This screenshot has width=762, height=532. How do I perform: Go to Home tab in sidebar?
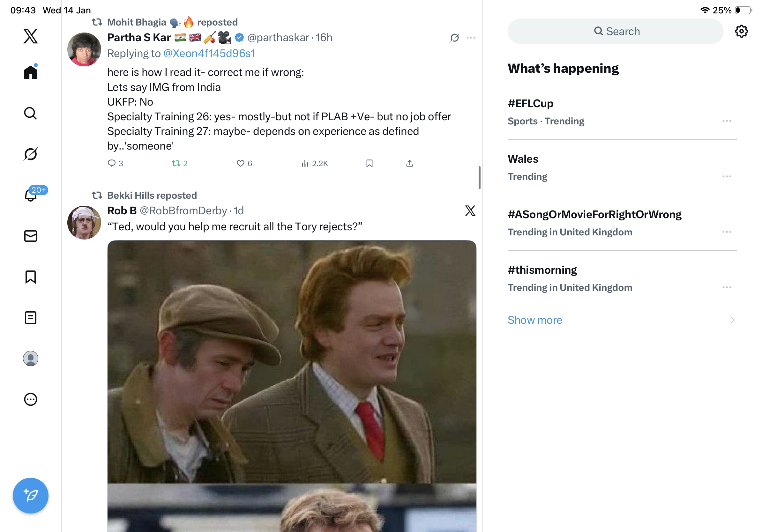(x=31, y=72)
